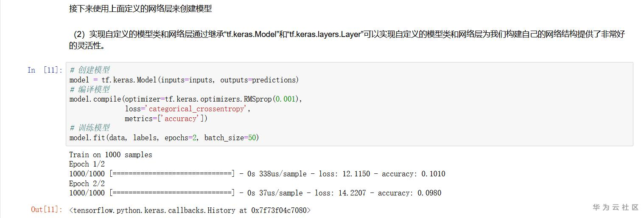This screenshot has height=218, width=644.
Task: Place cursor on the model.compile line
Action: 185,99
